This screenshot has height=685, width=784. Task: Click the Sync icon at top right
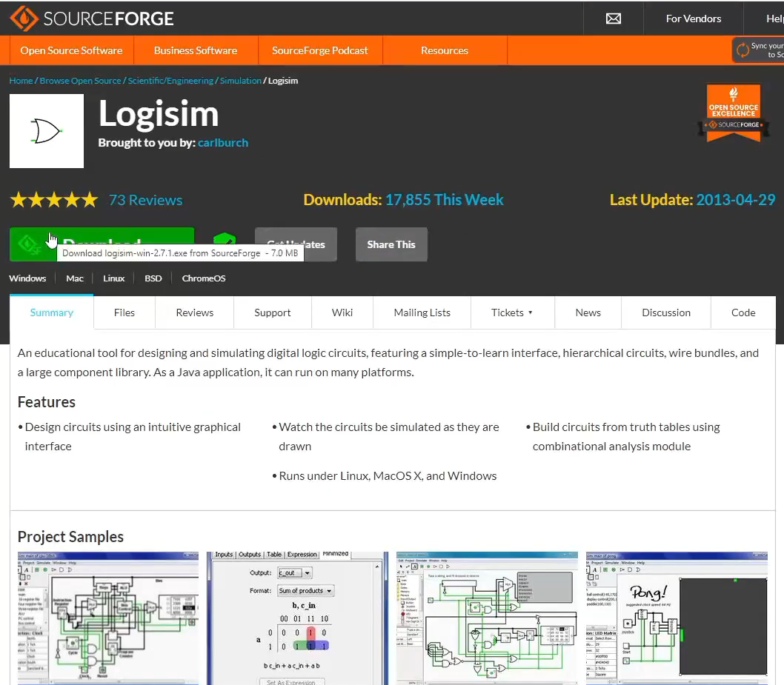(743, 50)
